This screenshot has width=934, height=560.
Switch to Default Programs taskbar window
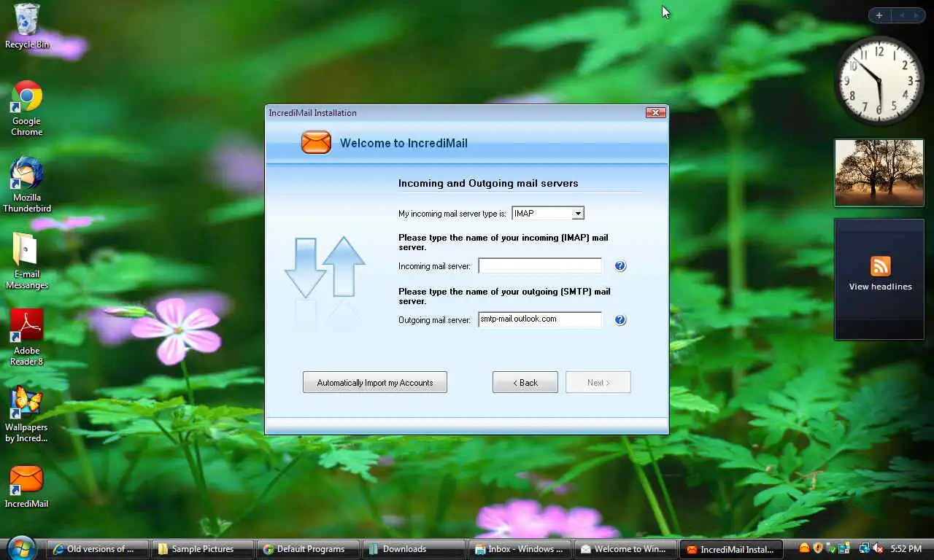click(309, 549)
